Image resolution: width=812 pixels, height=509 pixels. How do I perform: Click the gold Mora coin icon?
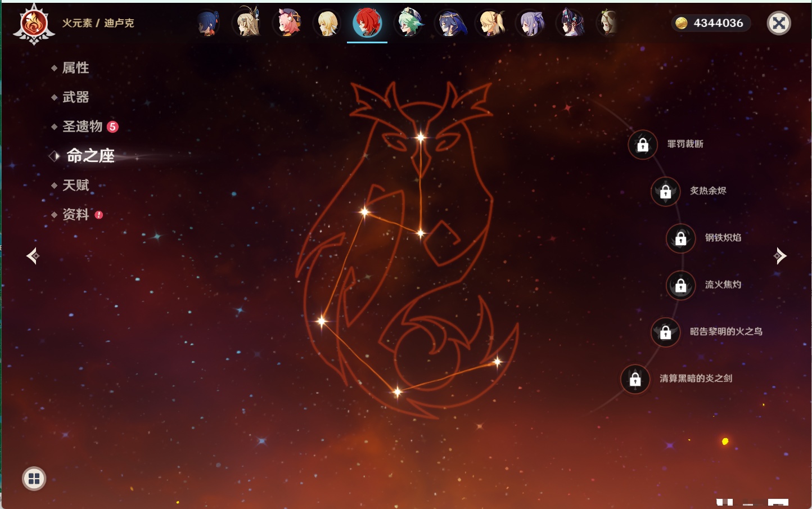tap(682, 23)
